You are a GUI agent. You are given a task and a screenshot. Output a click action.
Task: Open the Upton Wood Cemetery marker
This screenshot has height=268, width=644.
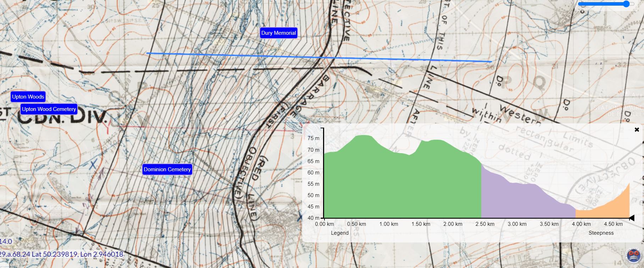tap(49, 109)
